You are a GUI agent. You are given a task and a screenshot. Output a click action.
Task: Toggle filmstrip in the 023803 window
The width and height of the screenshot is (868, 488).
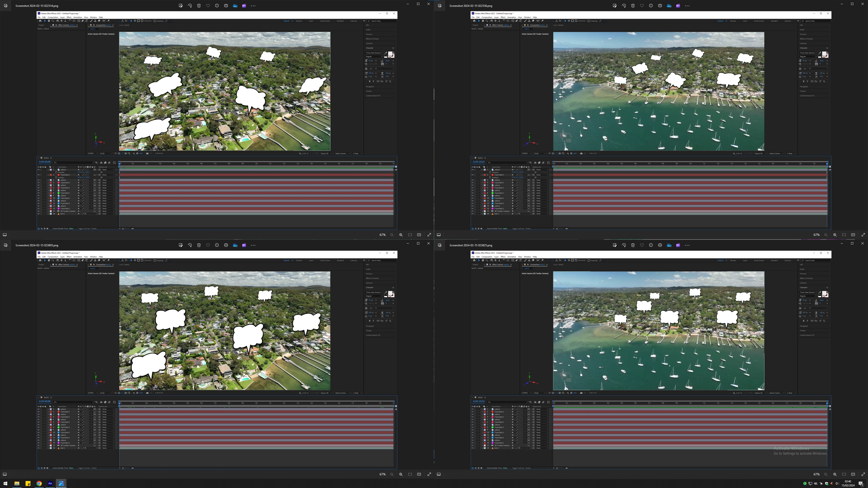tap(5, 474)
